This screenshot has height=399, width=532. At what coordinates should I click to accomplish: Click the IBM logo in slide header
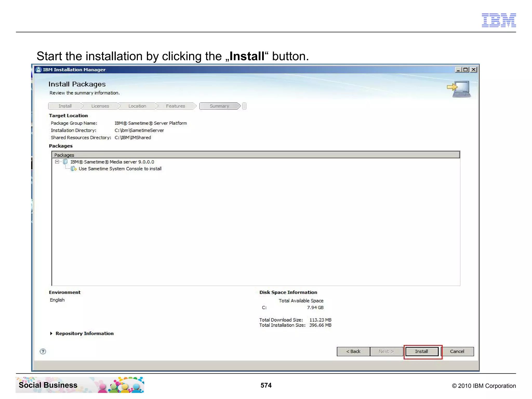[499, 20]
